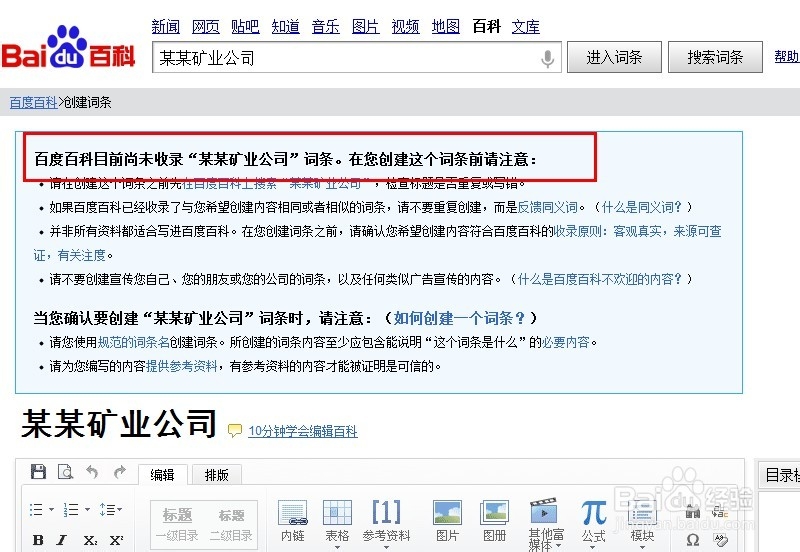800x552 pixels.
Task: Click the yellow speech bubble tip icon
Action: click(x=235, y=431)
